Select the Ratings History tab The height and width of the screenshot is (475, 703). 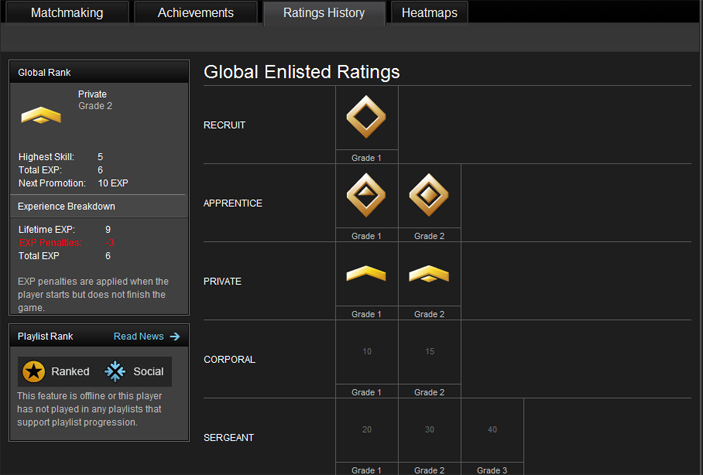point(324,13)
